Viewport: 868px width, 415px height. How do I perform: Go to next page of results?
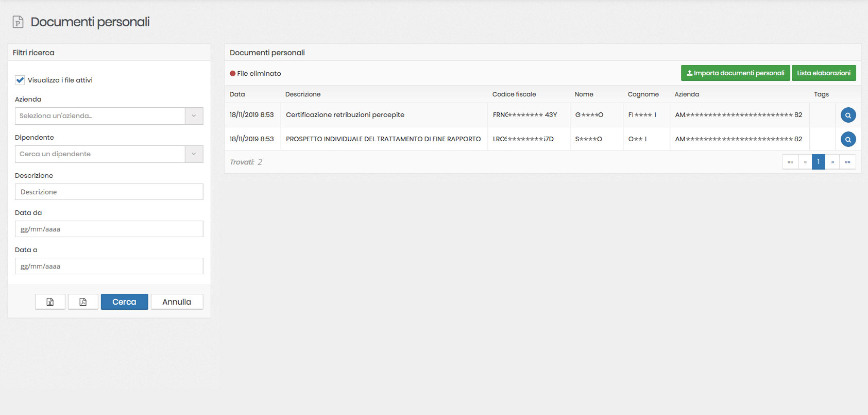[x=832, y=162]
